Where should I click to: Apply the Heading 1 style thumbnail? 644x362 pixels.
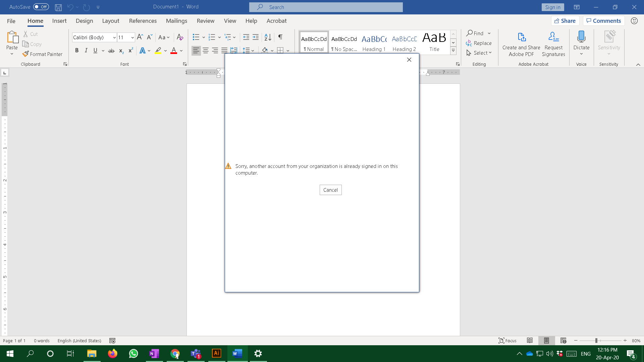coord(374,42)
